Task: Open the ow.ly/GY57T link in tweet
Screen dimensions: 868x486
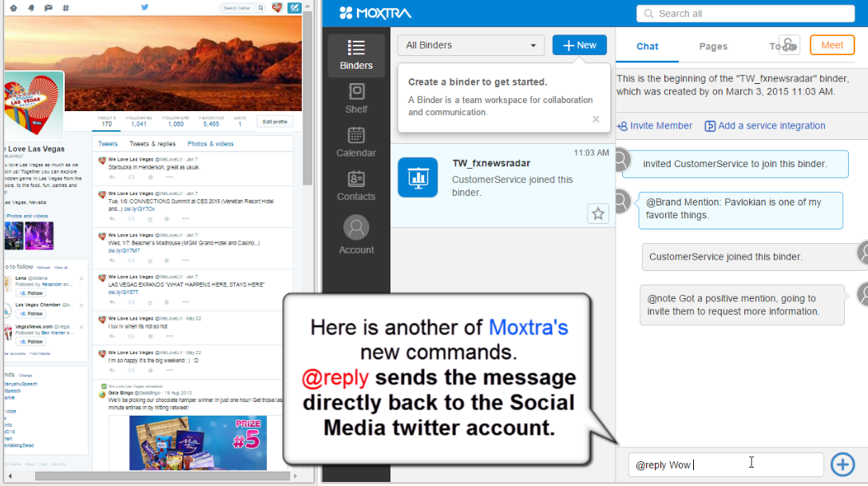Action: coord(123,292)
